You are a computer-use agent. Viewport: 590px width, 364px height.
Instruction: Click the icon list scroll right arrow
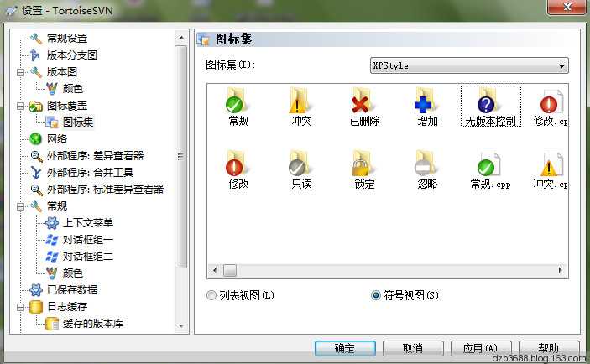click(x=561, y=270)
